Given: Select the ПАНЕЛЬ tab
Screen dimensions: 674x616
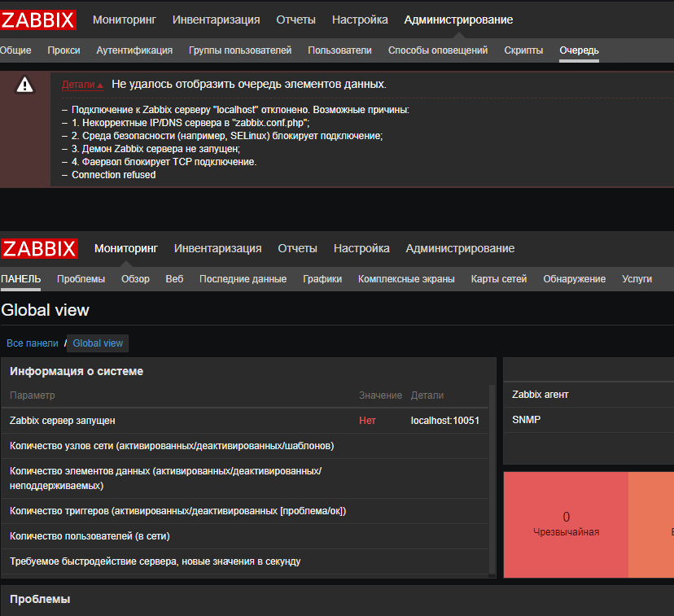Looking at the screenshot, I should (x=20, y=279).
